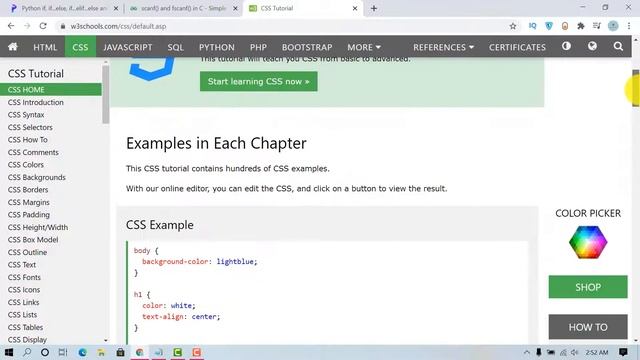Open the blue shield extension icon
The height and width of the screenshot is (360, 640).
(549, 26)
